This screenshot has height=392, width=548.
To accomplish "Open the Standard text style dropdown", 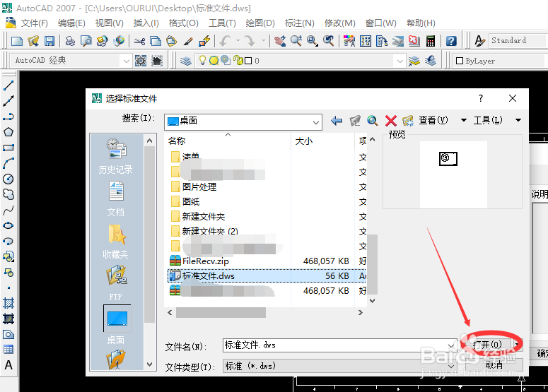I will pyautogui.click(x=518, y=40).
